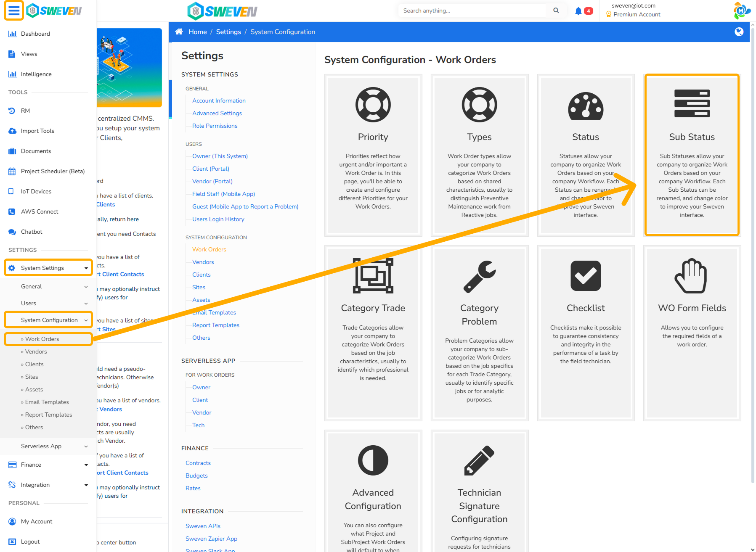Open the Priority card

coord(373,155)
